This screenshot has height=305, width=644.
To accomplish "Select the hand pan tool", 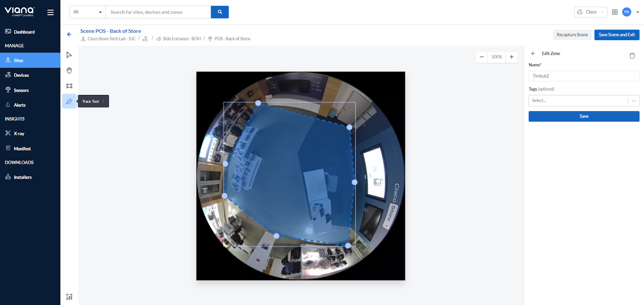I will (x=69, y=70).
